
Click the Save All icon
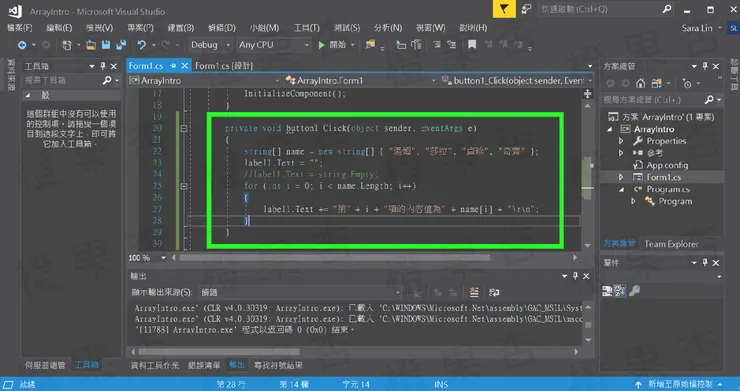[x=121, y=45]
